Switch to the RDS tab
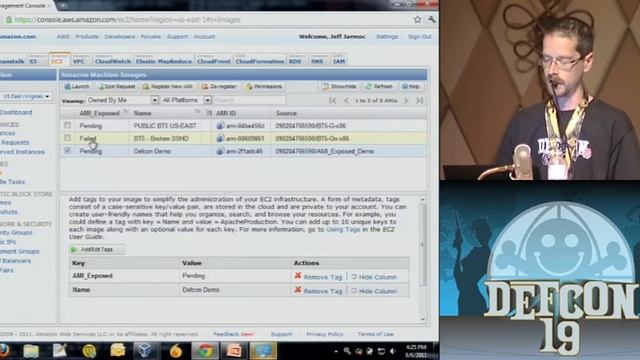This screenshot has height=360, width=640. [296, 60]
